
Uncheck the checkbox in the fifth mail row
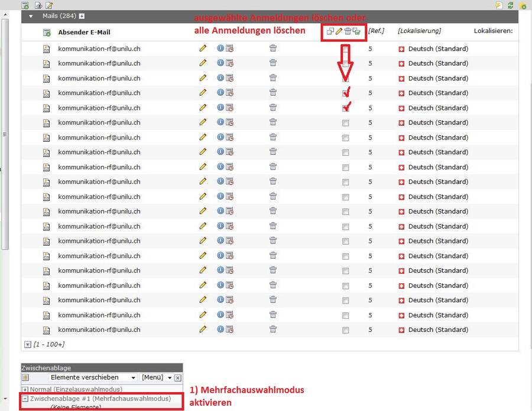[x=345, y=108]
